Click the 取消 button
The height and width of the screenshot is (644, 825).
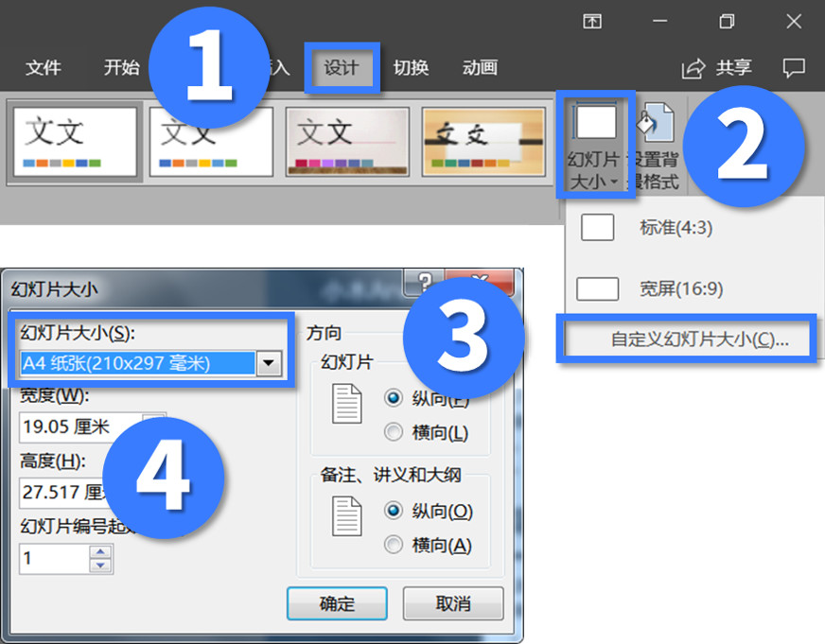[453, 603]
